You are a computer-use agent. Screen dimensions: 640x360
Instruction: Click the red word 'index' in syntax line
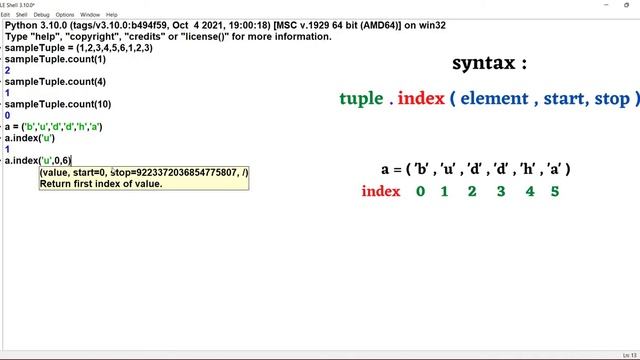(x=421, y=98)
